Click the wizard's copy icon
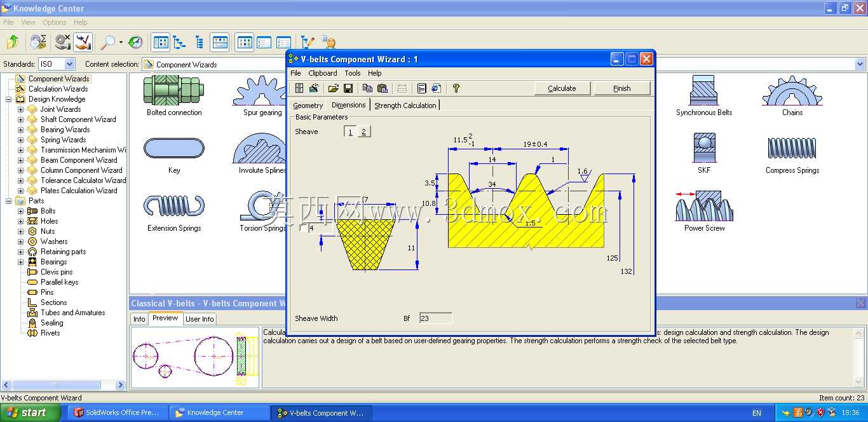Image resolution: width=868 pixels, height=422 pixels. pos(368,88)
